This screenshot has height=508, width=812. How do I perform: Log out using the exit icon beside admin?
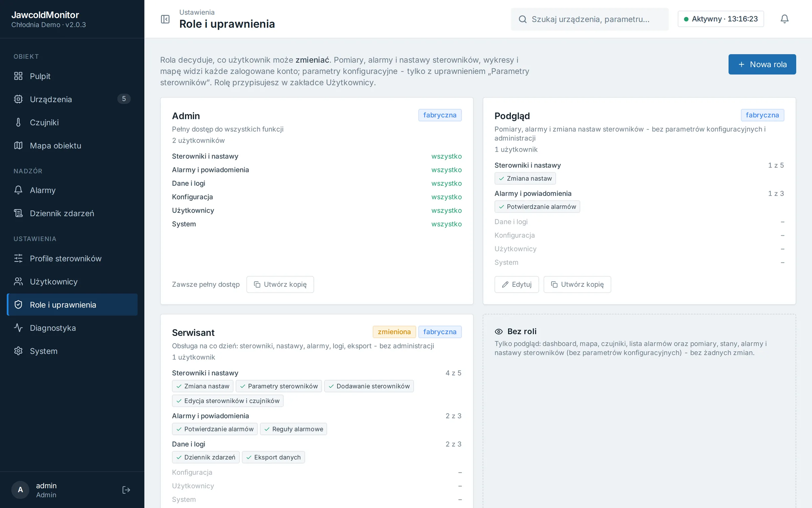tap(126, 490)
